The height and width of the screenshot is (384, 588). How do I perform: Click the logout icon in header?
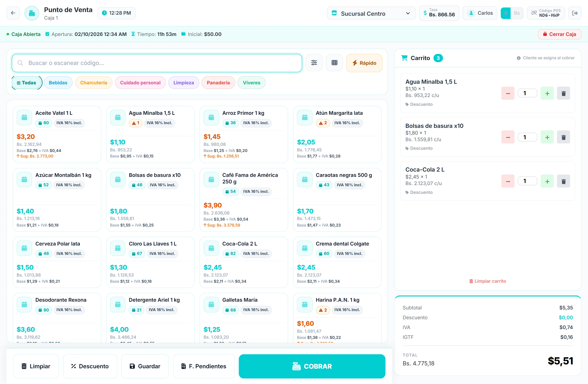[575, 13]
